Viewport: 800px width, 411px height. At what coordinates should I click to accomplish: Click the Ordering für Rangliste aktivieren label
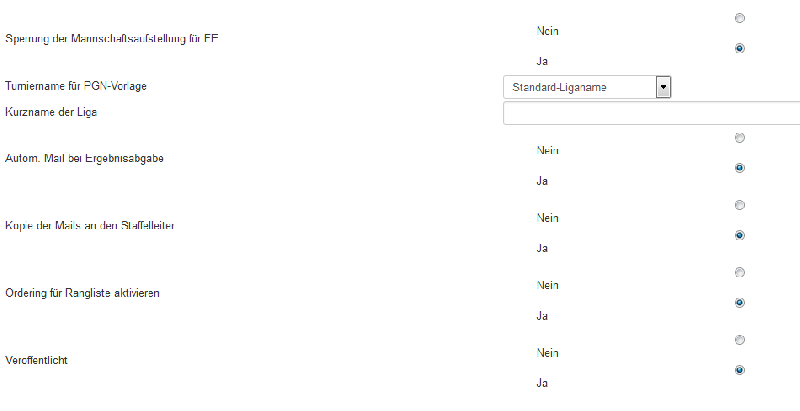coord(83,293)
